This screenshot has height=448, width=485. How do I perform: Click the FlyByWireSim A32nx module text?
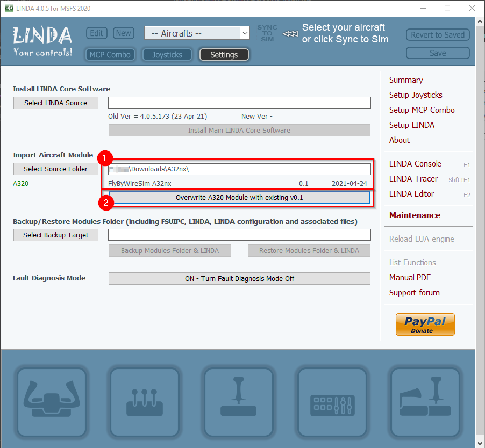point(139,184)
